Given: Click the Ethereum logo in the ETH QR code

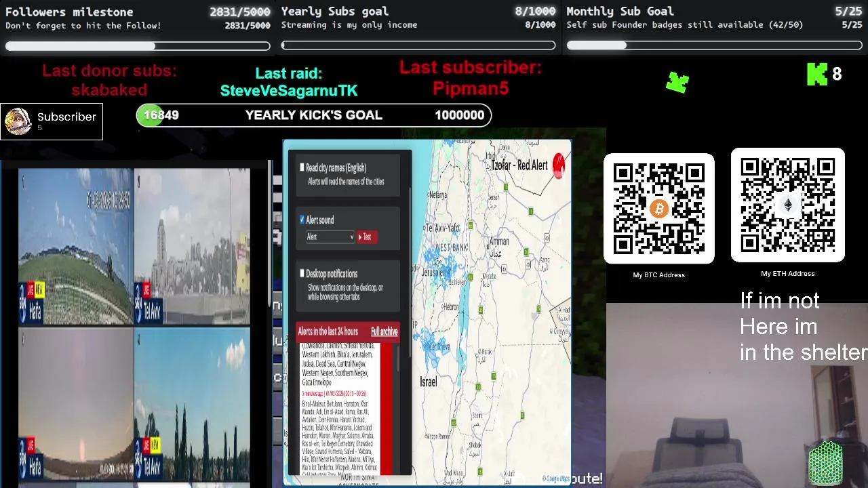Looking at the screenshot, I should (787, 206).
